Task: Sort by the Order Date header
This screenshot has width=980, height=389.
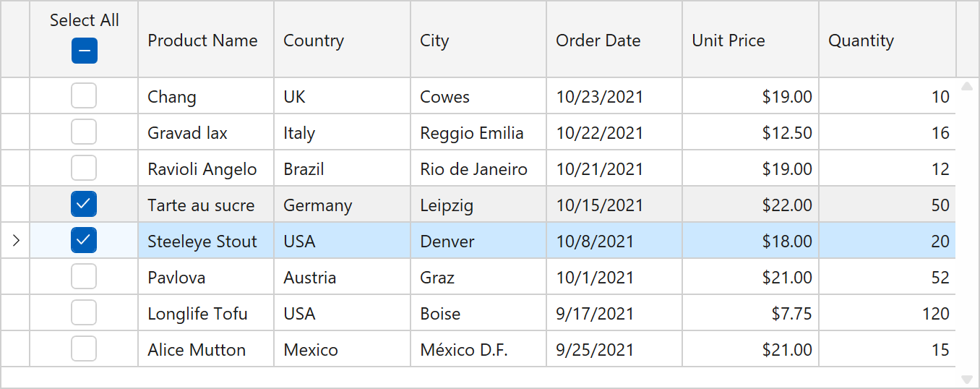Action: point(598,40)
